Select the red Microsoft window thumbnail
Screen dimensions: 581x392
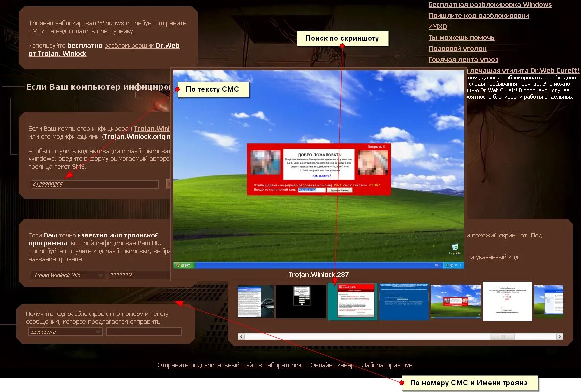tap(352, 302)
